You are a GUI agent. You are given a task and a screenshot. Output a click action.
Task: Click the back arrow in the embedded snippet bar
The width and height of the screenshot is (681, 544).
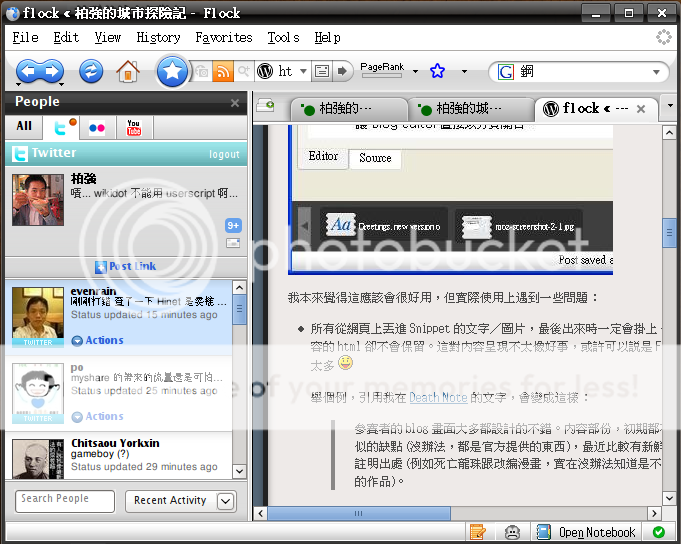pos(305,226)
